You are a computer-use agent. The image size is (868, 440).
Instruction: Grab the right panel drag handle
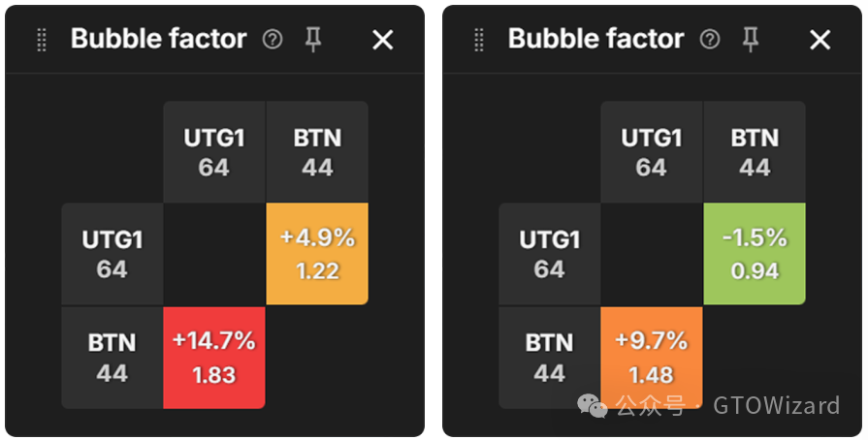[x=479, y=40]
